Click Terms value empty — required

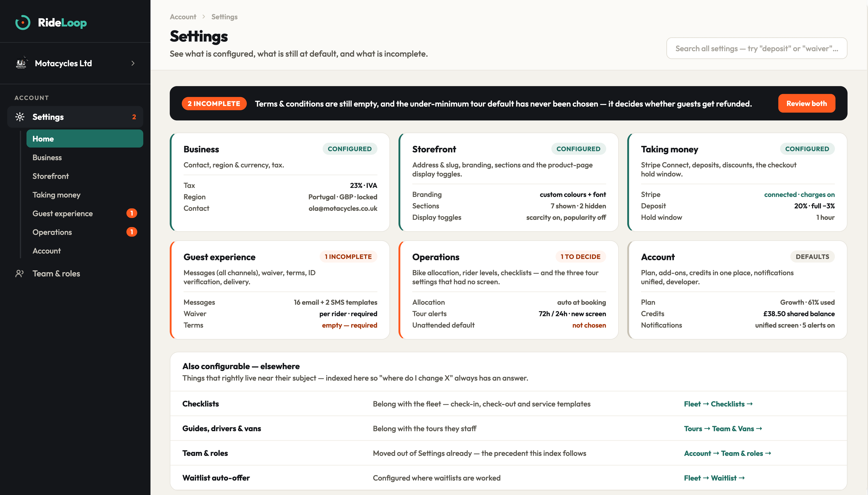coord(350,325)
